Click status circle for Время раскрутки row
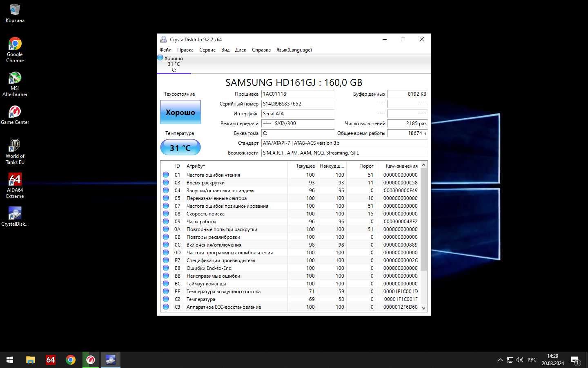 point(166,182)
